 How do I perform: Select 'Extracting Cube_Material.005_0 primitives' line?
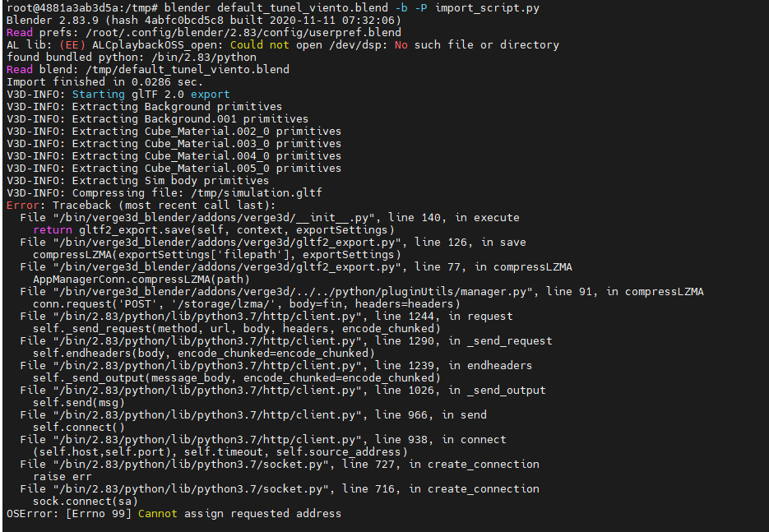click(x=174, y=169)
